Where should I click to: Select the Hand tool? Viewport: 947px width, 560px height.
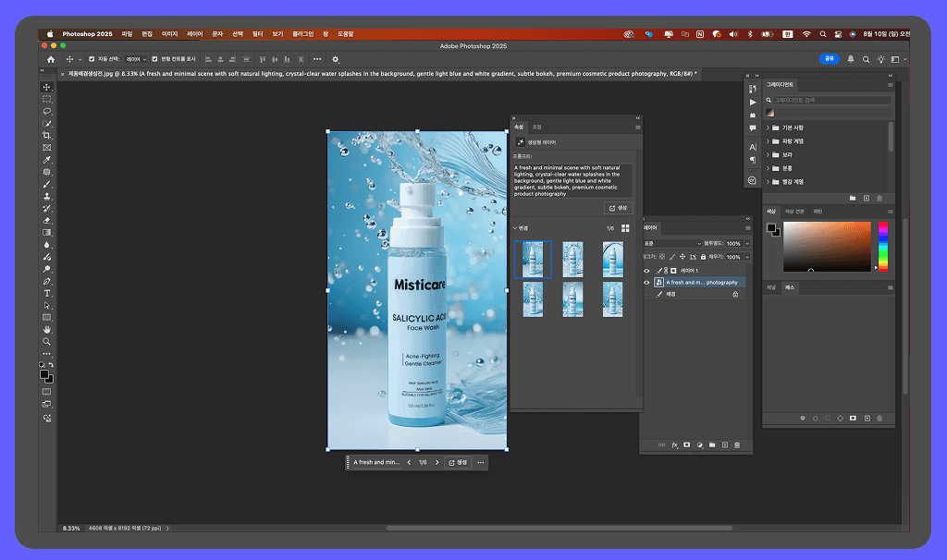coord(46,330)
